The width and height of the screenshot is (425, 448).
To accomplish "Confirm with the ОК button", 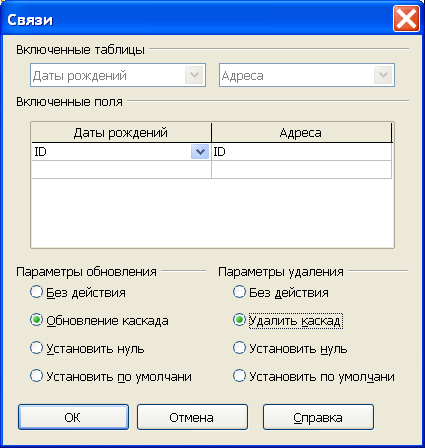I will click(73, 417).
